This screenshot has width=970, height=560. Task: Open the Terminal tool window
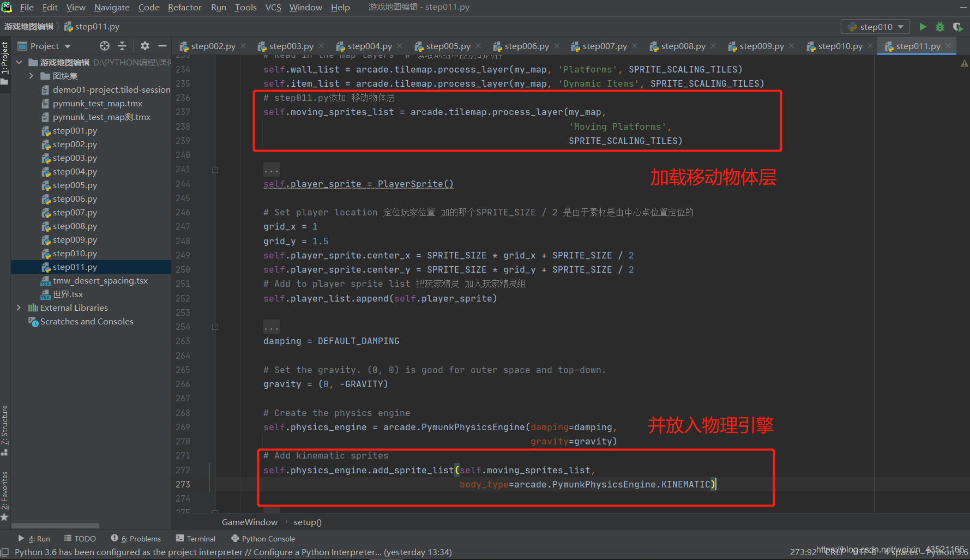click(x=196, y=538)
